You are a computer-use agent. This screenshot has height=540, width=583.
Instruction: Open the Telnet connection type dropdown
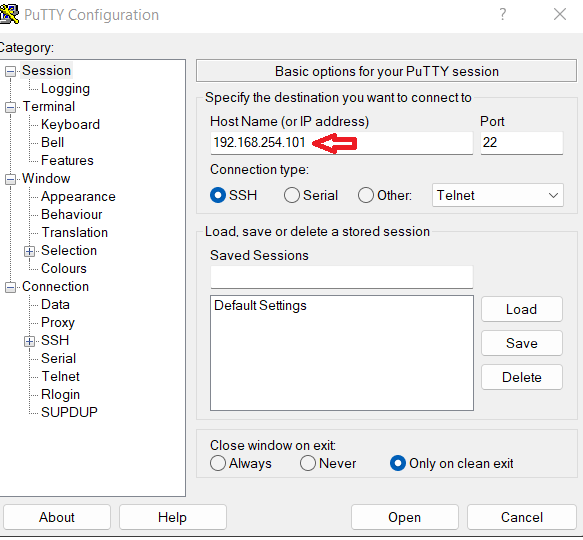pos(497,195)
